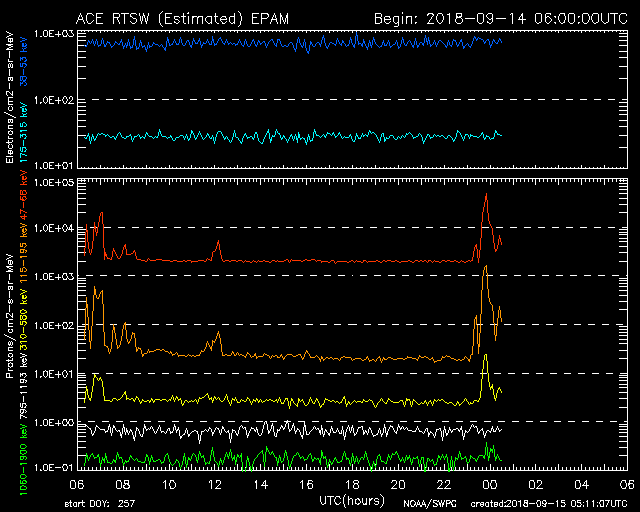
Task: Click the NOAA/SWPC credit text
Action: (x=426, y=504)
